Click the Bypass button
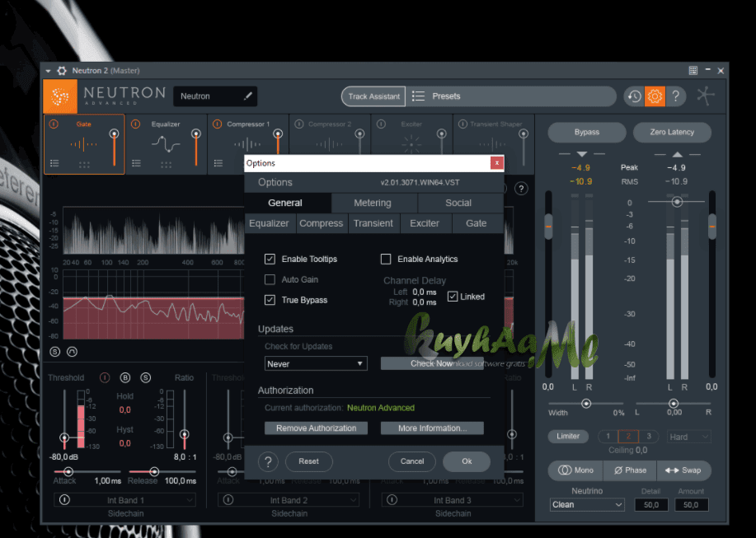Image resolution: width=756 pixels, height=538 pixels. click(587, 132)
